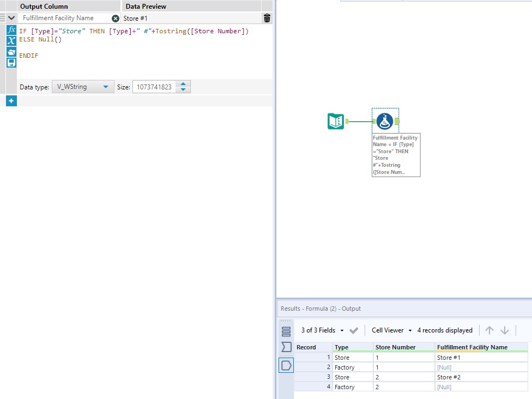Increase the Size value with the stepper
This screenshot has height=399, width=532.
[x=183, y=83]
